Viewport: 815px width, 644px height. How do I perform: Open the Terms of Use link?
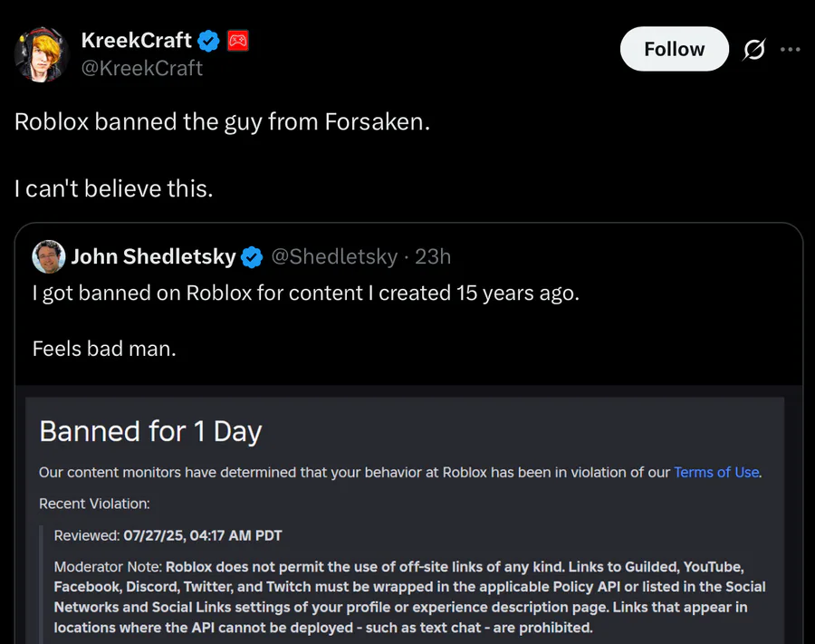[716, 472]
